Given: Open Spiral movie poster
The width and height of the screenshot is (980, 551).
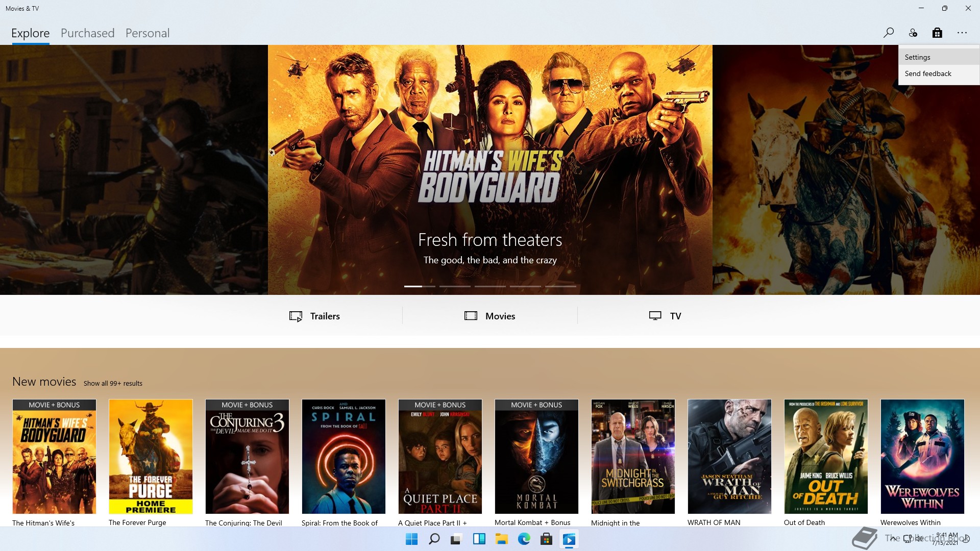Looking at the screenshot, I should click(x=344, y=457).
